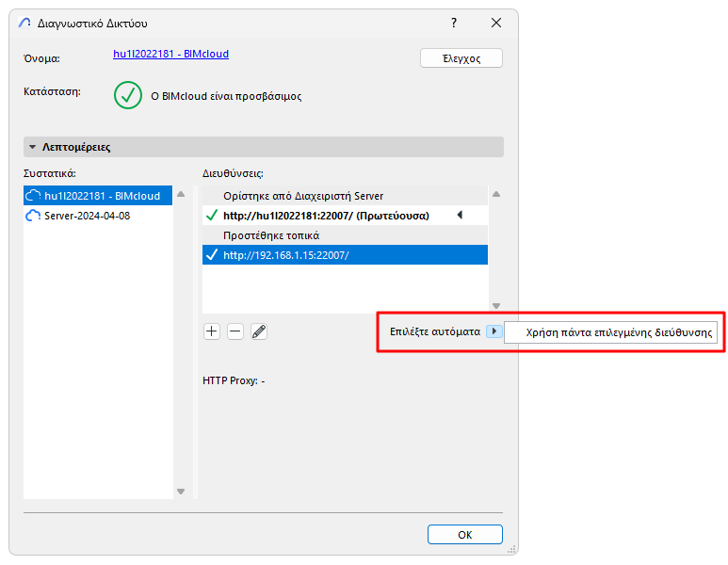Screen dimensions: 728x565
Task: Collapse the Λεπτομέρειες details section
Action: tap(32, 147)
